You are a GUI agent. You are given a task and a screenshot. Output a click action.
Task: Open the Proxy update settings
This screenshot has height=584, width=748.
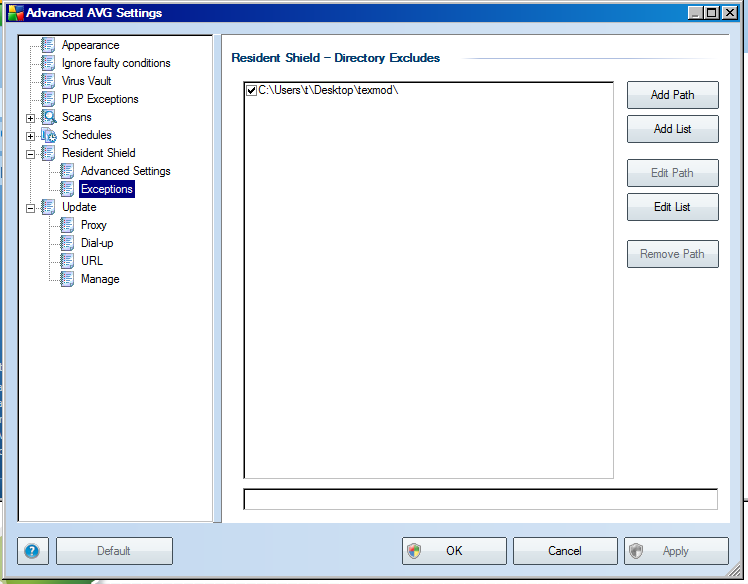pyautogui.click(x=94, y=225)
